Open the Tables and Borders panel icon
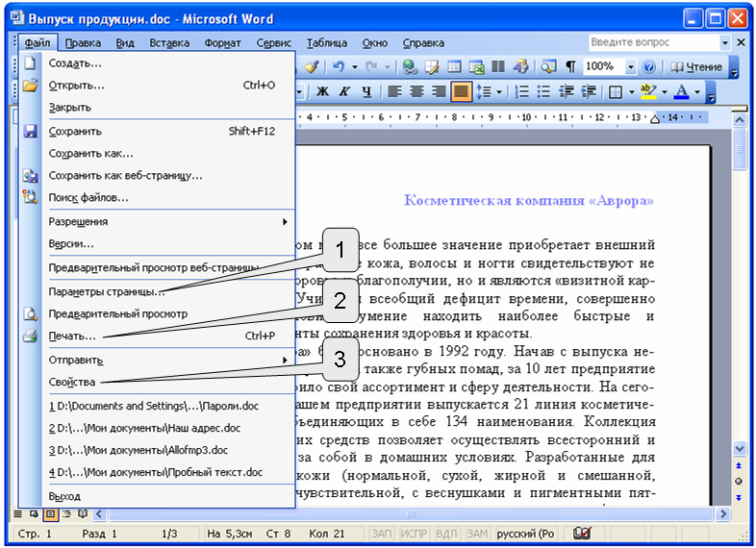Screen dimensions: 756x548 [432, 66]
